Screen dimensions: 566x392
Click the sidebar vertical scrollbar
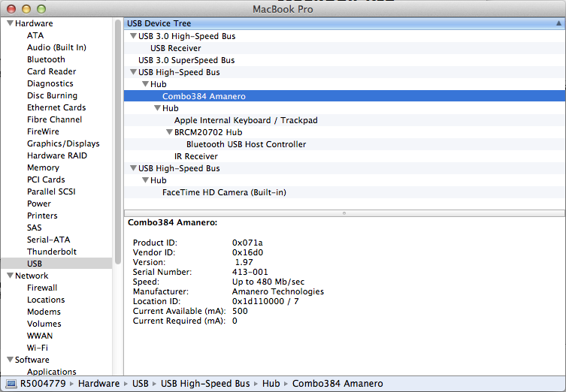pyautogui.click(x=118, y=142)
